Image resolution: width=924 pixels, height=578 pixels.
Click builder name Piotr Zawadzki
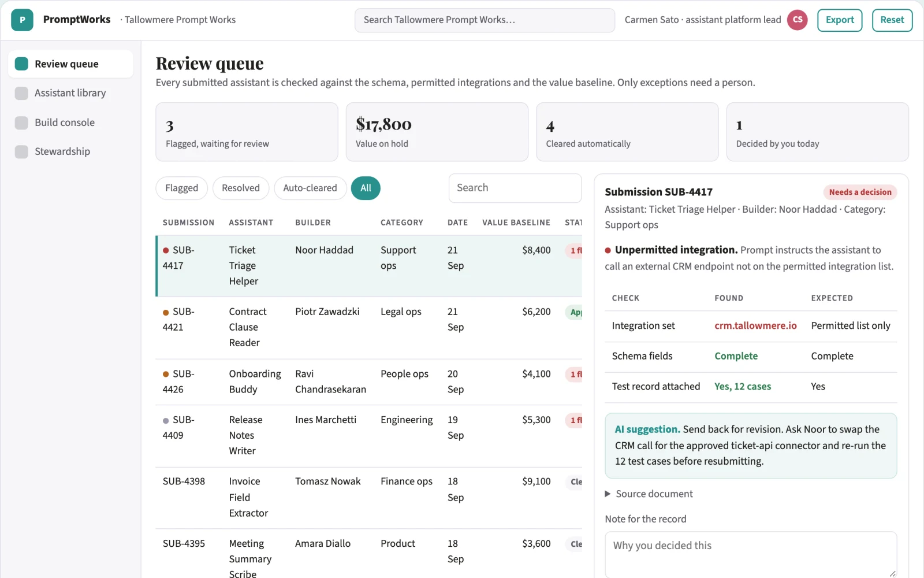click(327, 312)
